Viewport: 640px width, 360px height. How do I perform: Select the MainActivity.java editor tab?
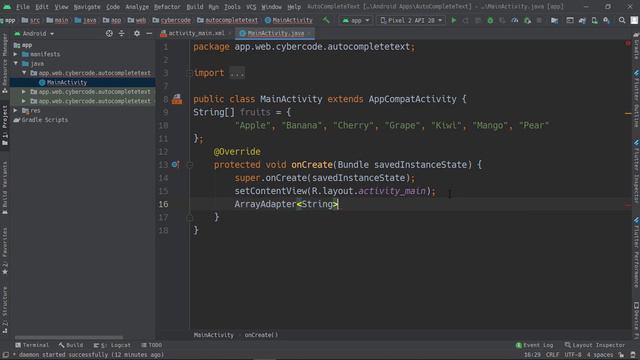click(275, 33)
